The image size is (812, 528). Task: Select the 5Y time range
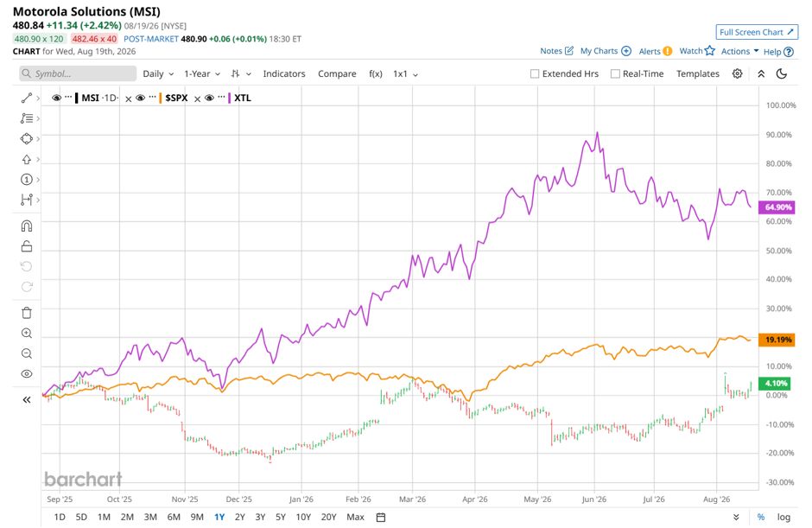click(x=281, y=517)
